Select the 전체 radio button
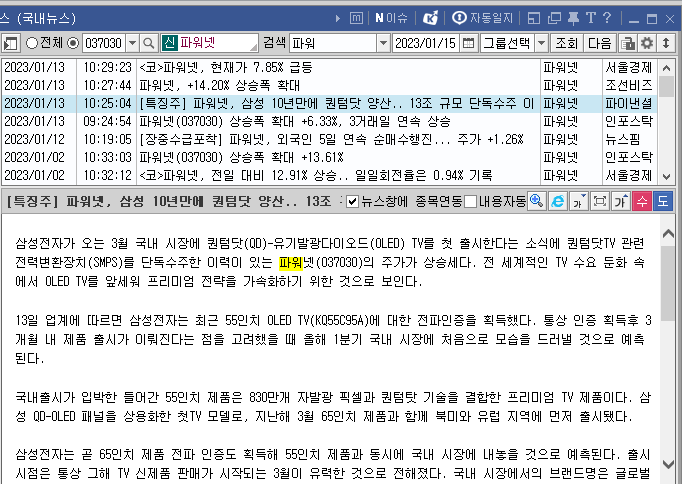 coord(32,43)
